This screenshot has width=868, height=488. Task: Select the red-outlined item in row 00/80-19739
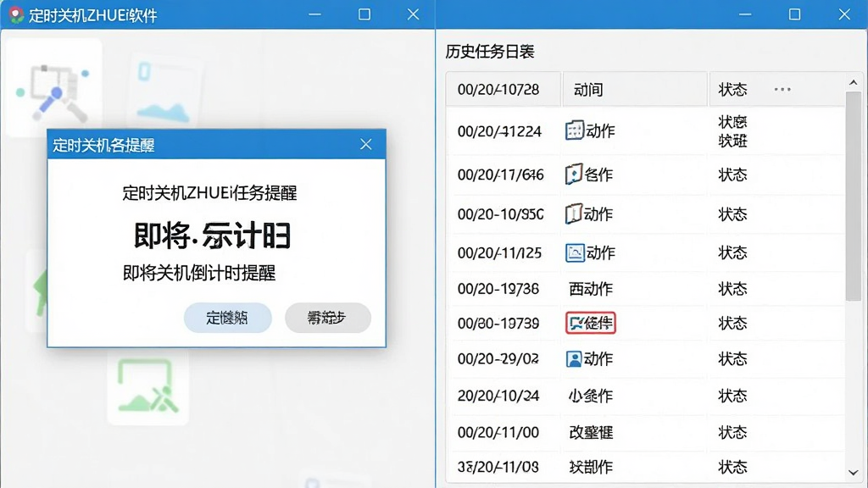(x=590, y=323)
